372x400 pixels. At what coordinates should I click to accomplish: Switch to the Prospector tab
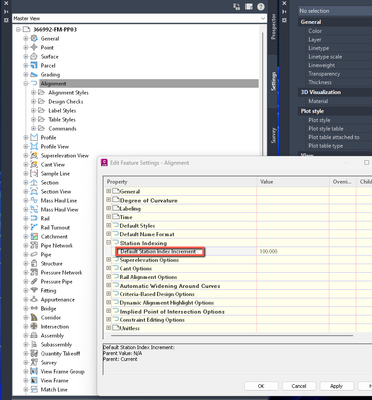[273, 27]
